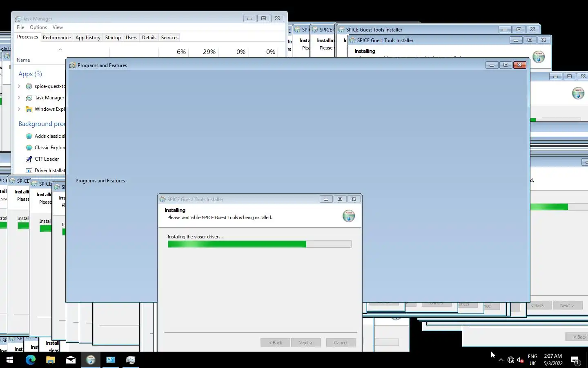Open File Explorer from the taskbar

click(x=50, y=360)
